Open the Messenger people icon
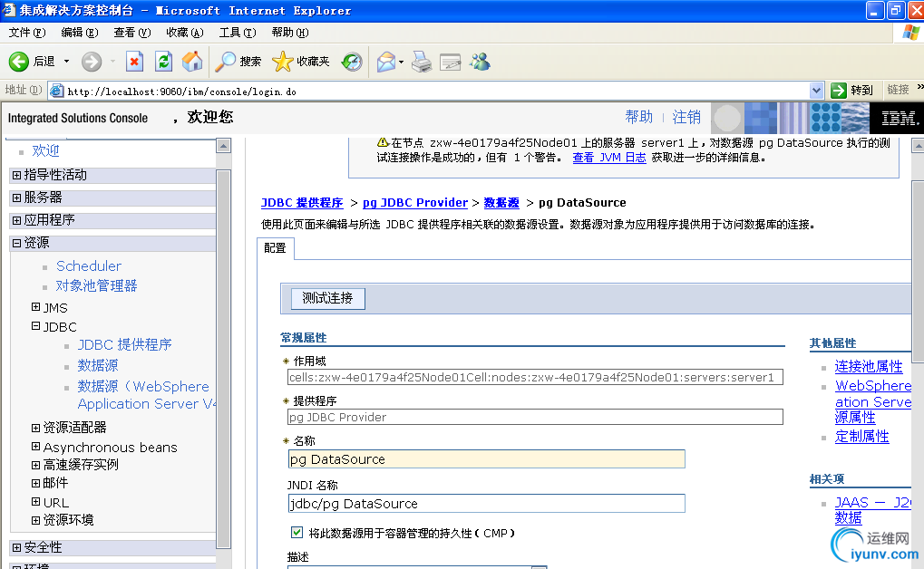This screenshot has height=569, width=924. click(480, 62)
